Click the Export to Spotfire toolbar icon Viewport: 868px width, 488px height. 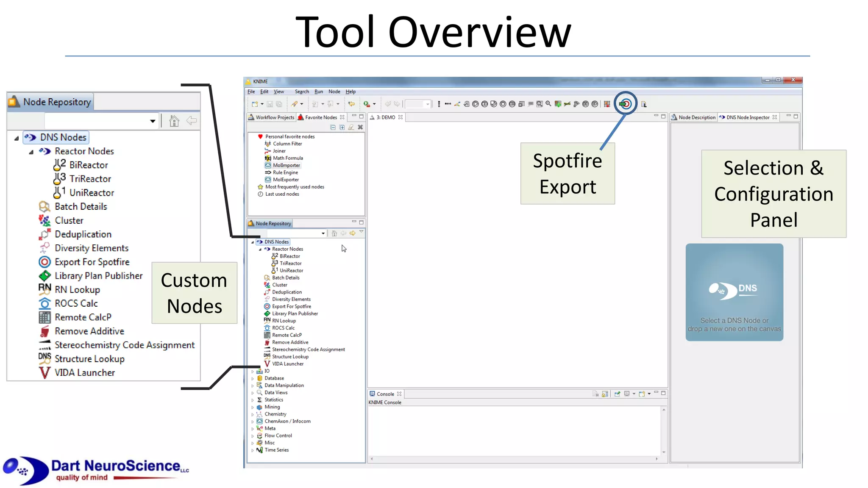[625, 104]
